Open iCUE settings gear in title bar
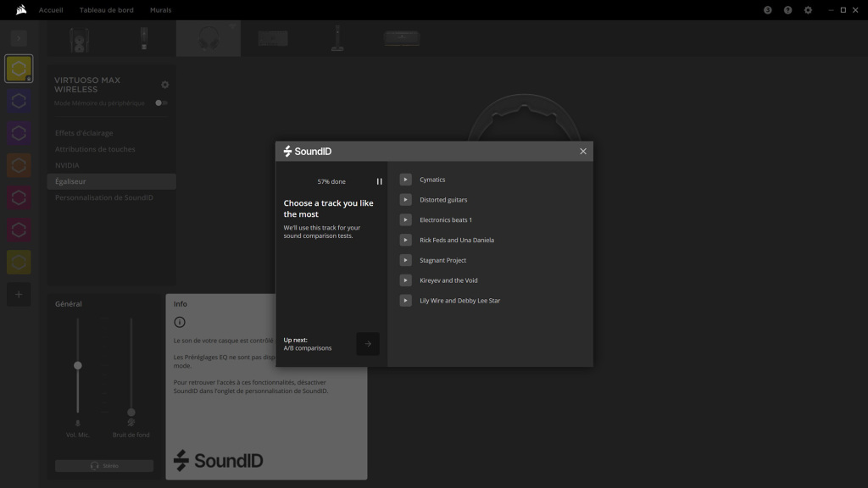This screenshot has height=488, width=868. click(808, 10)
